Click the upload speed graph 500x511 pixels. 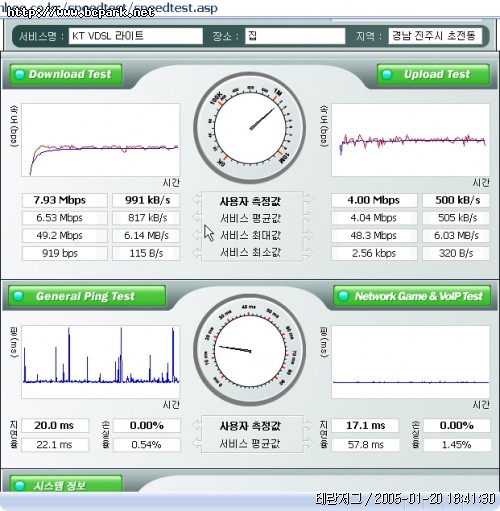tap(411, 140)
